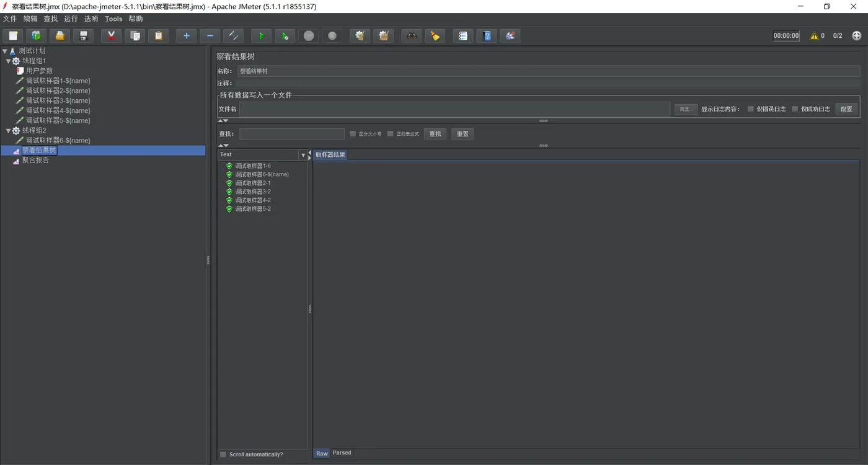Click the 浏览 browse button
Image resolution: width=868 pixels, height=465 pixels.
686,109
